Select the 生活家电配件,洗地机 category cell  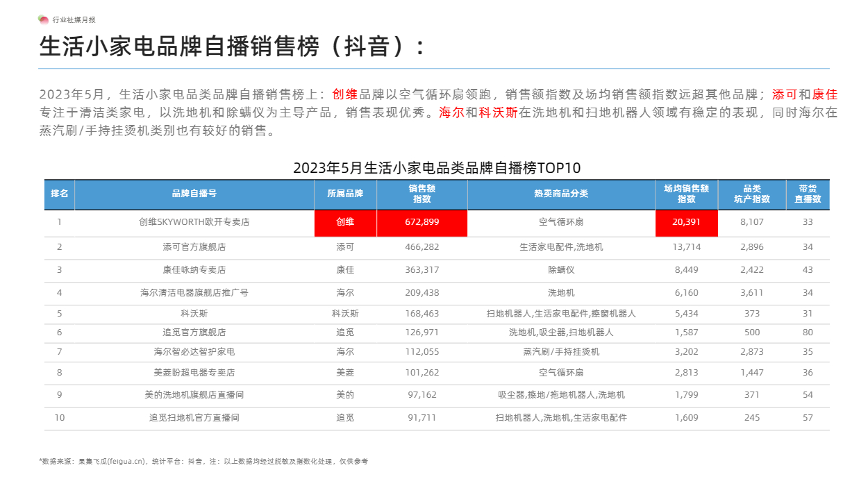561,247
